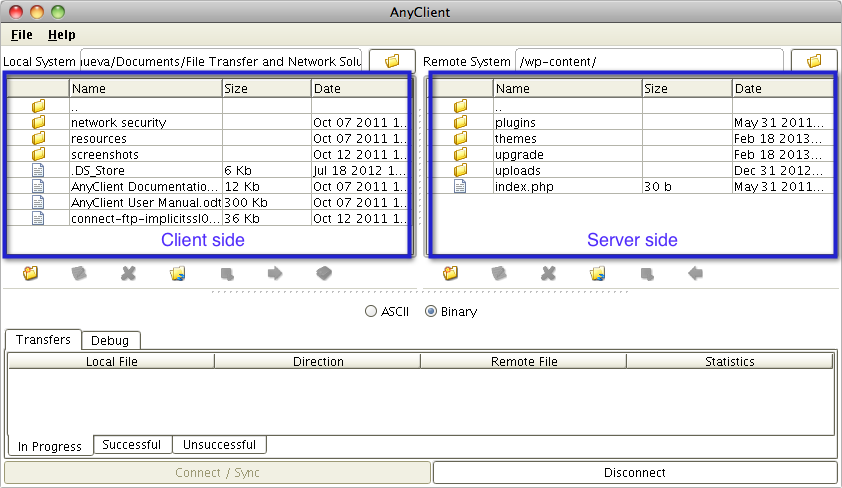Select the Binary transfer mode

coord(451,311)
